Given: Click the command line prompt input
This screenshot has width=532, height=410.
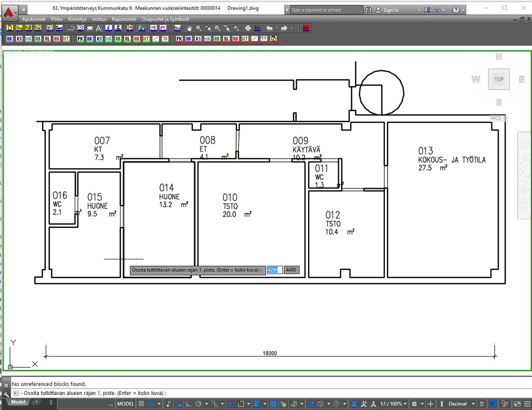Looking at the screenshot, I should click(271, 393).
